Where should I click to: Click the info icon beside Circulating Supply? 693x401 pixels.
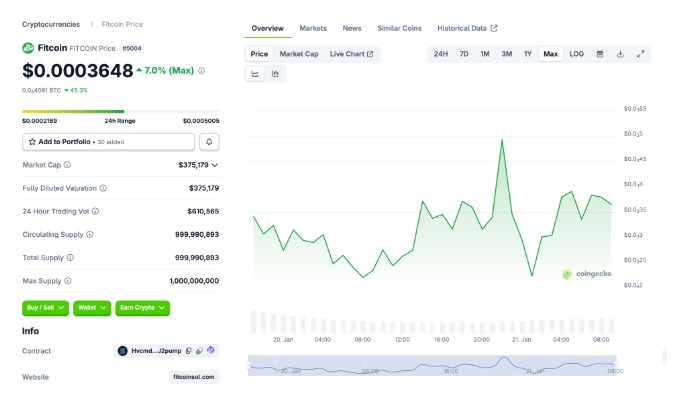[90, 234]
